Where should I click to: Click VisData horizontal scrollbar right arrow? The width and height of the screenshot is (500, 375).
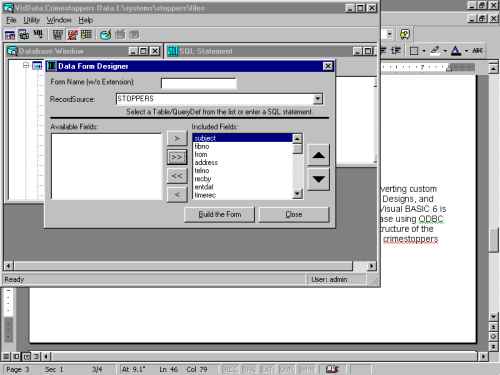pos(371,266)
